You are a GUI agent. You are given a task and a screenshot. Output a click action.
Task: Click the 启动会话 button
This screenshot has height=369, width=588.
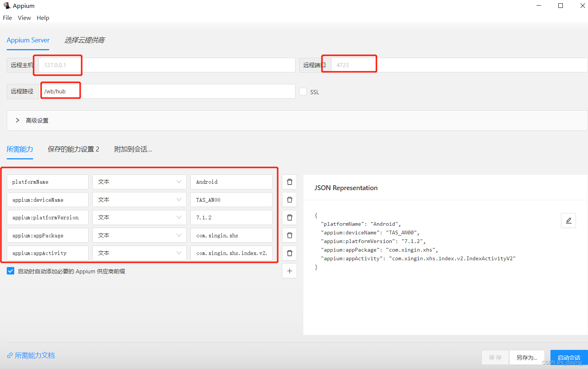[569, 357]
